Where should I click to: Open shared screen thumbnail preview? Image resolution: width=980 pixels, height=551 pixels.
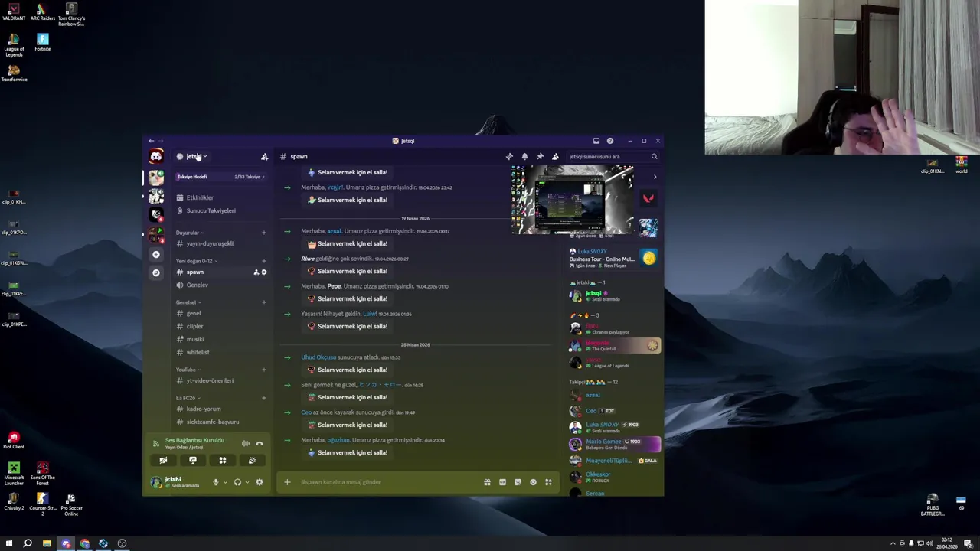click(x=573, y=201)
